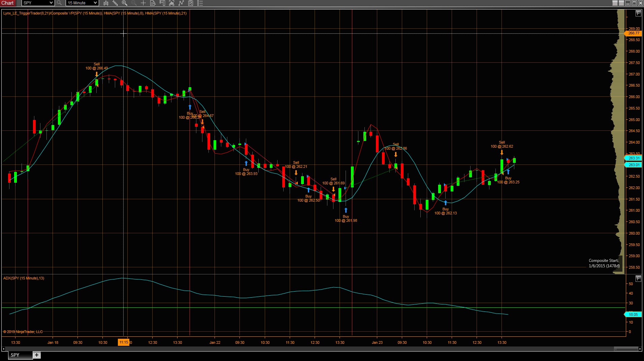
Task: Open the chart properties list icon
Action: [200, 3]
